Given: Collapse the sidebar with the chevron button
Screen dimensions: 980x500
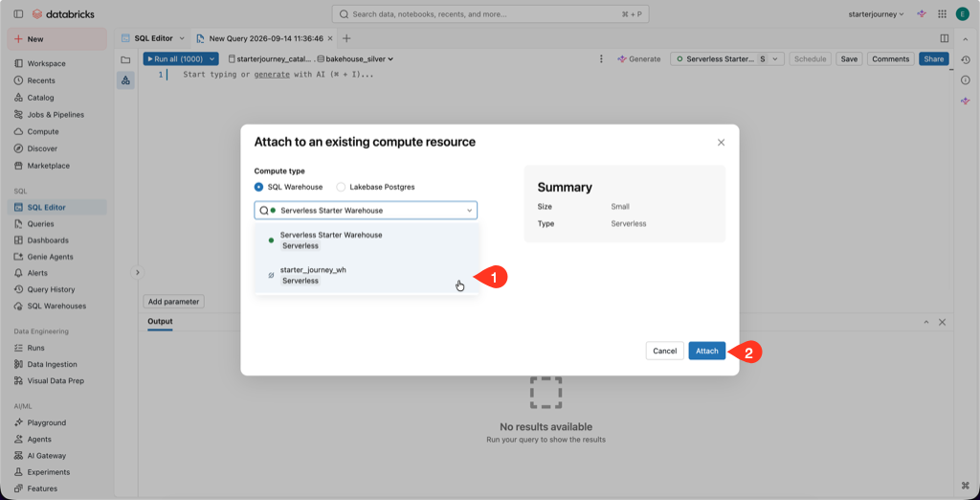Looking at the screenshot, I should click(x=138, y=272).
